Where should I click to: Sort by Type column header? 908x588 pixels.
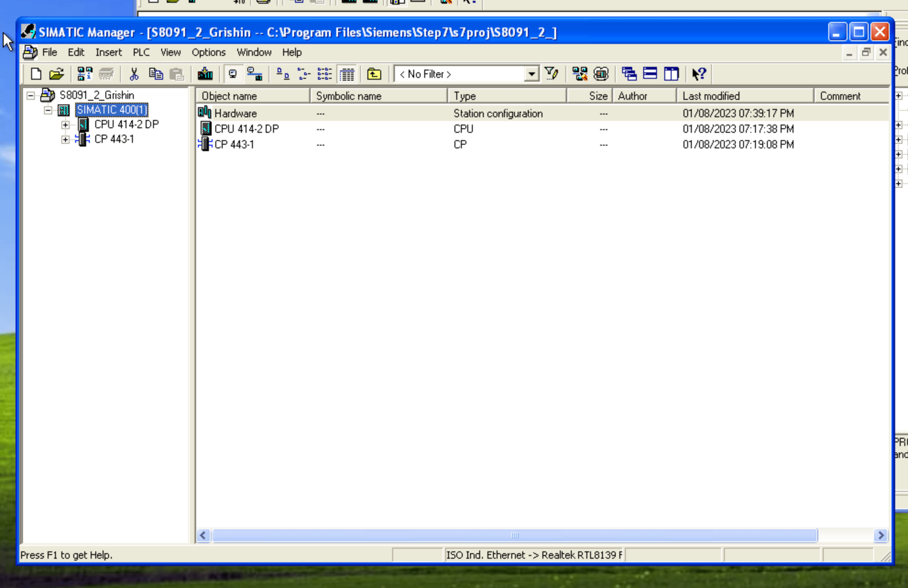(507, 96)
